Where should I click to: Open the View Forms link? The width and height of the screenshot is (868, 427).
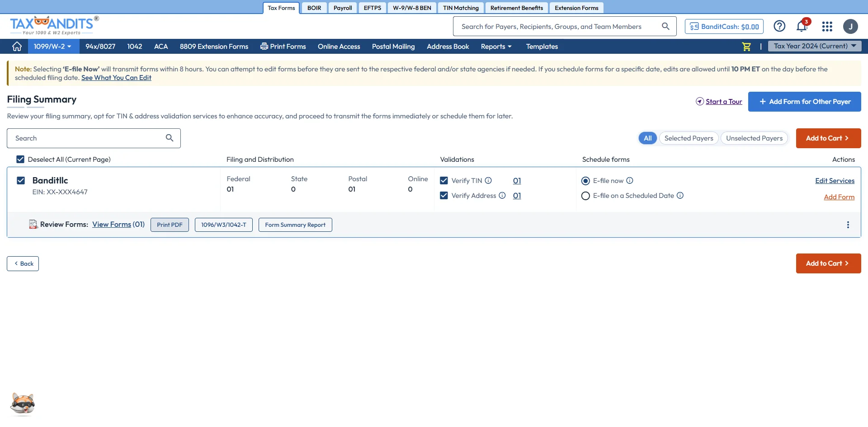(112, 224)
